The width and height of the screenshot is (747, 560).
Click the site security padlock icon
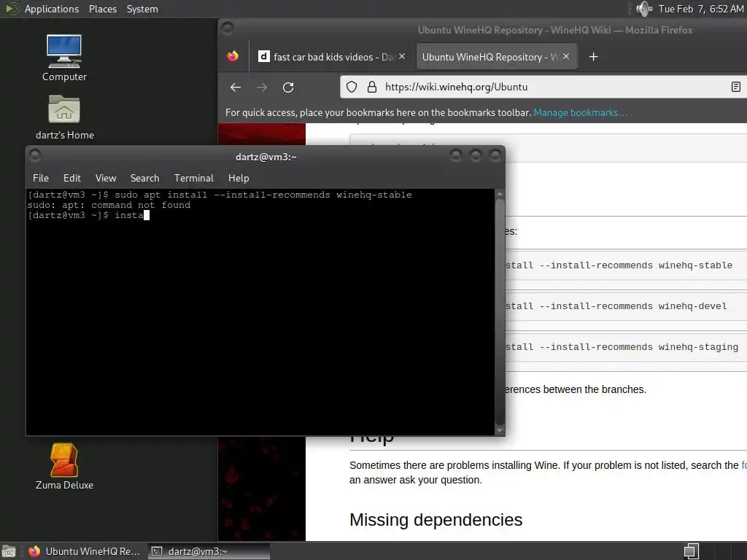(371, 87)
